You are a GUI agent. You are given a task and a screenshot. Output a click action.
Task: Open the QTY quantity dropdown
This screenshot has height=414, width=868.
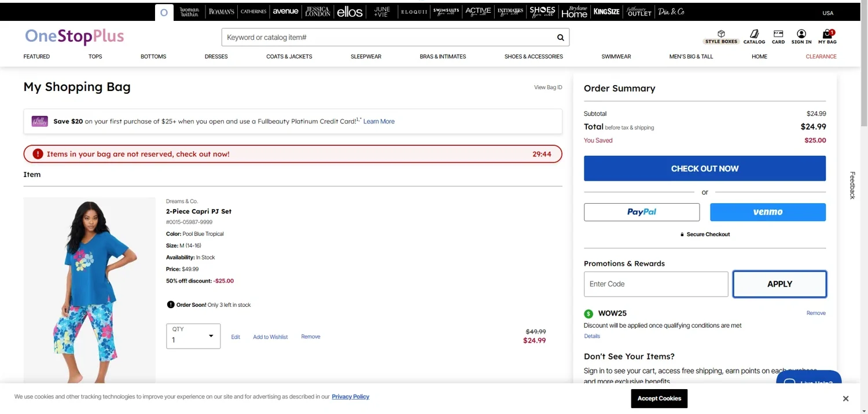[193, 336]
